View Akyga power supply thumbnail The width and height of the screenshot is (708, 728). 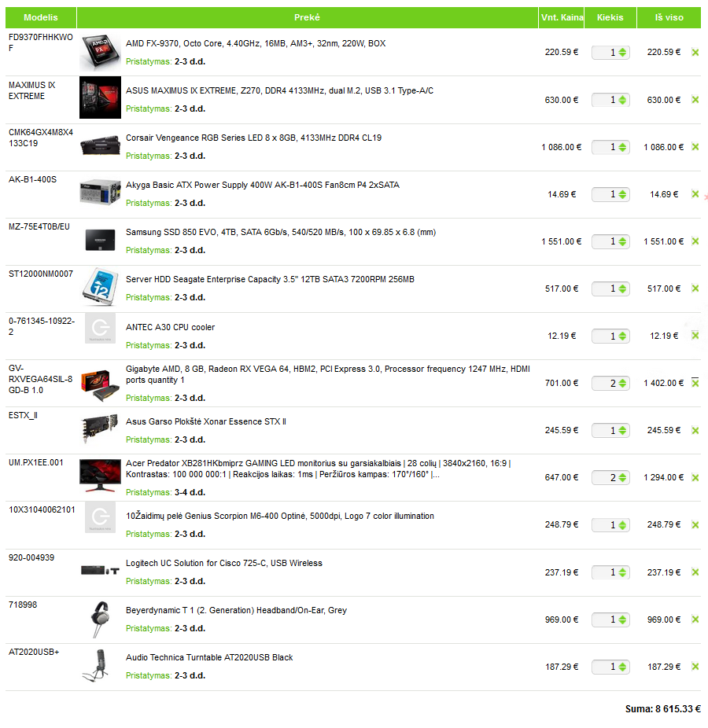(x=100, y=192)
